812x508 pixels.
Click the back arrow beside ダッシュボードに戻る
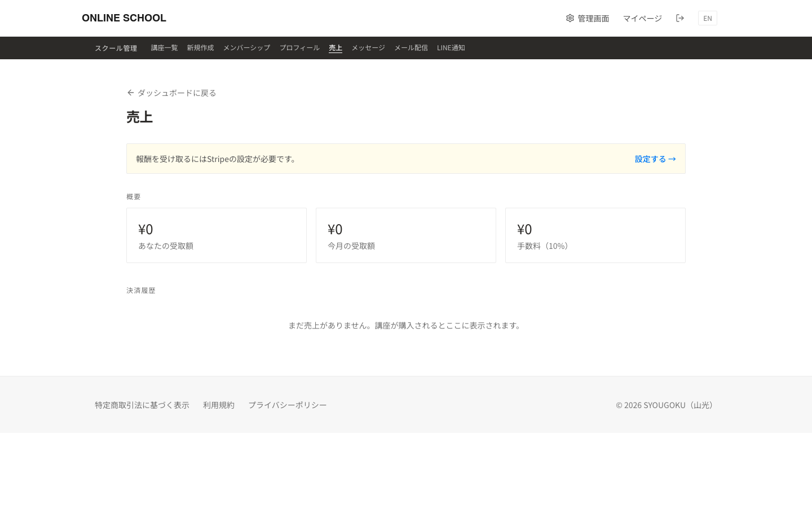click(x=130, y=93)
